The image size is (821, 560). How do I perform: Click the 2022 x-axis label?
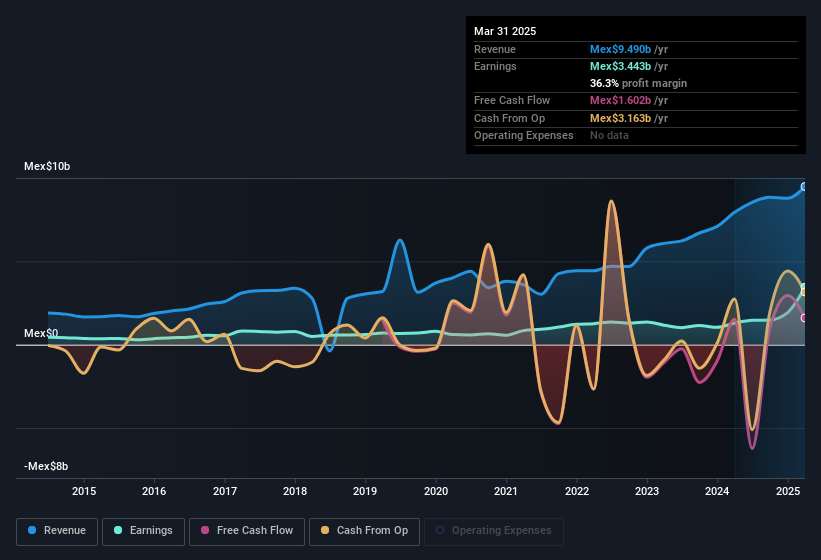pyautogui.click(x=576, y=491)
